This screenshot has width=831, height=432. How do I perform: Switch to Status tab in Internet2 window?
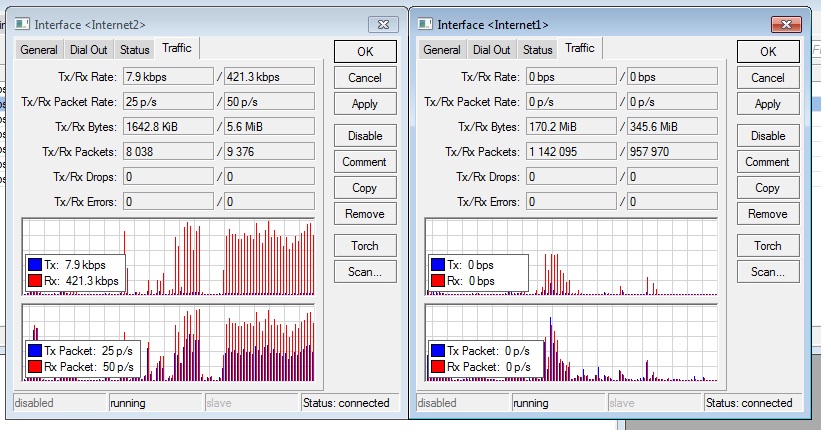[x=135, y=50]
